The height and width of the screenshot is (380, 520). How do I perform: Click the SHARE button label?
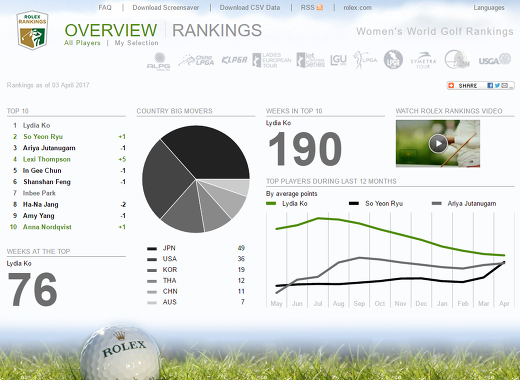point(468,86)
